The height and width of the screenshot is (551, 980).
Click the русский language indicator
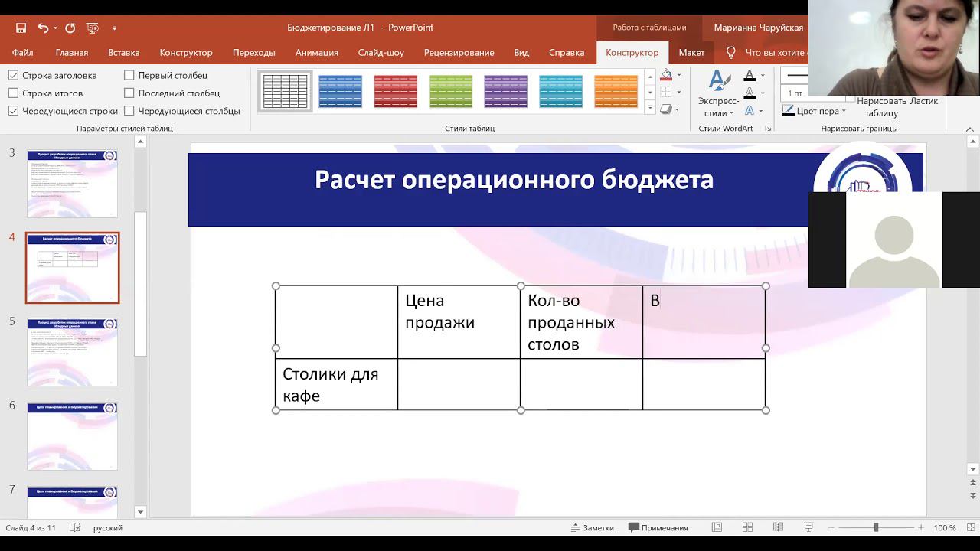(108, 527)
